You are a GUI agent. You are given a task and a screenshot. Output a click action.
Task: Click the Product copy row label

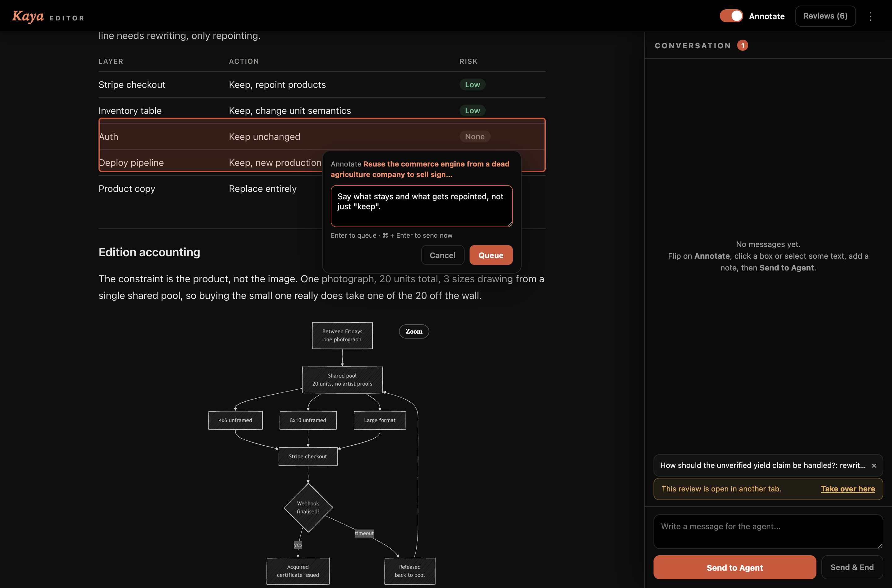(126, 189)
